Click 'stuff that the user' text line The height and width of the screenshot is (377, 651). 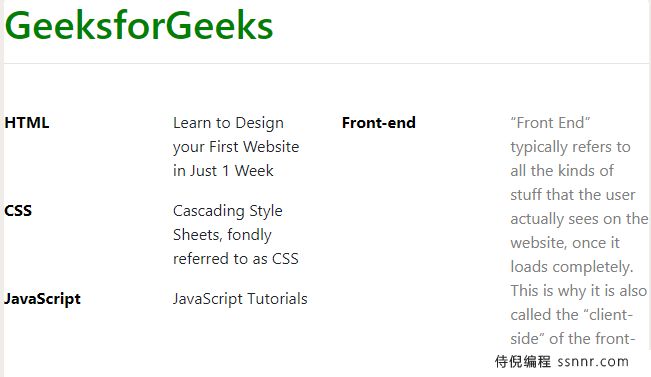pyautogui.click(x=573, y=195)
